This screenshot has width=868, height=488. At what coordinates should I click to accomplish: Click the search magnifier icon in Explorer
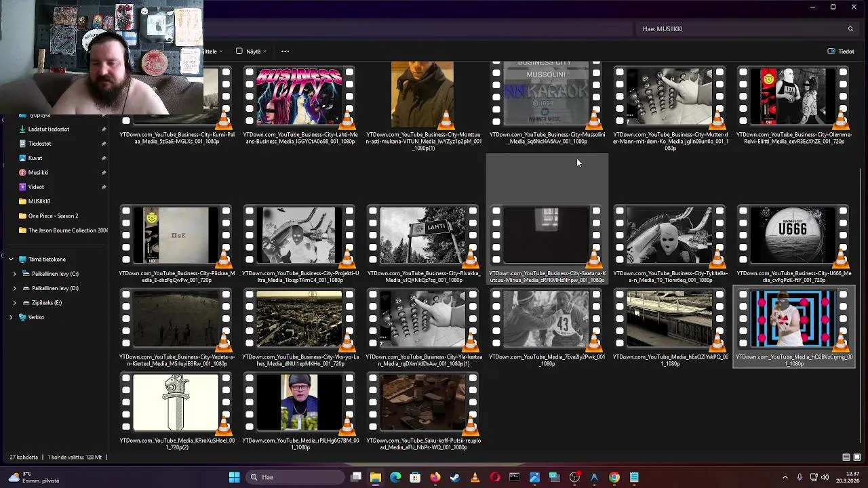pos(850,29)
